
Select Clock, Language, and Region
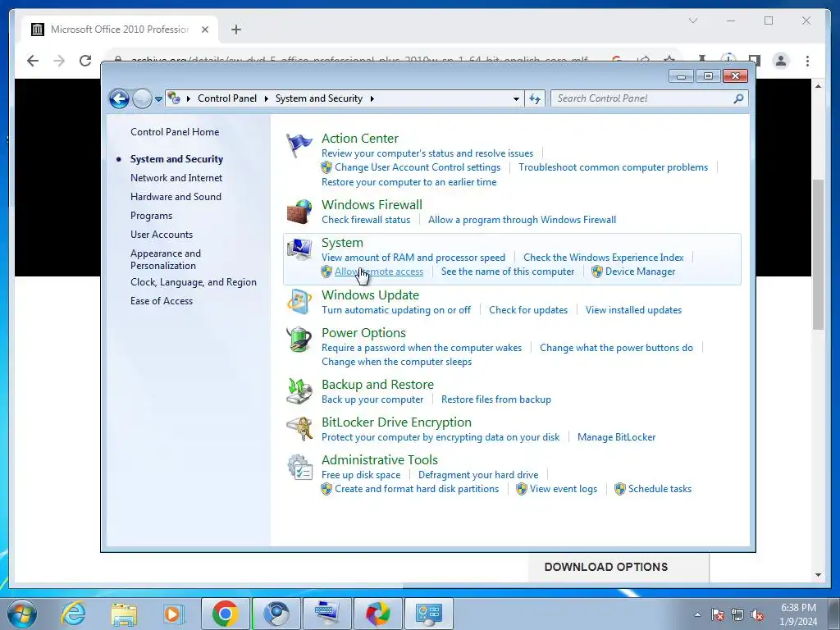pos(194,282)
